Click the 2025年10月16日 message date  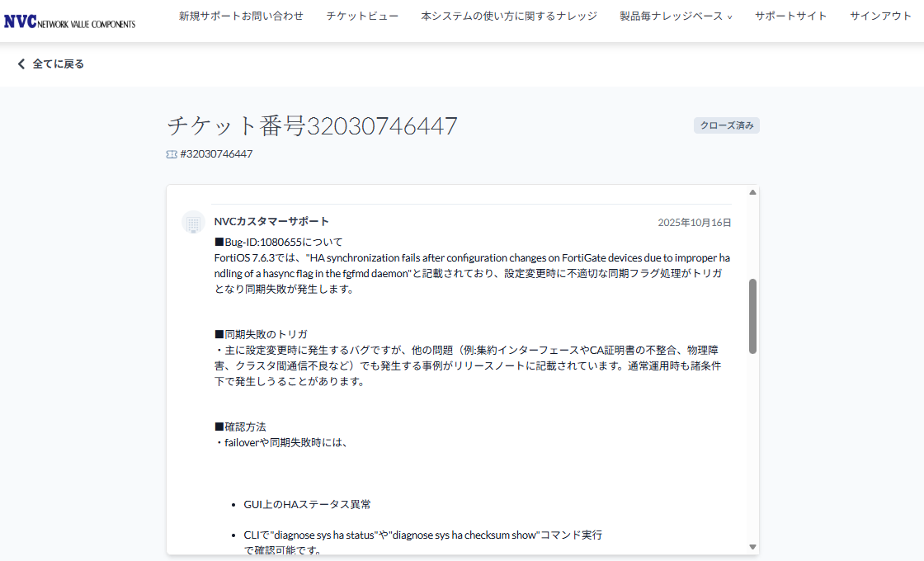[x=694, y=223]
